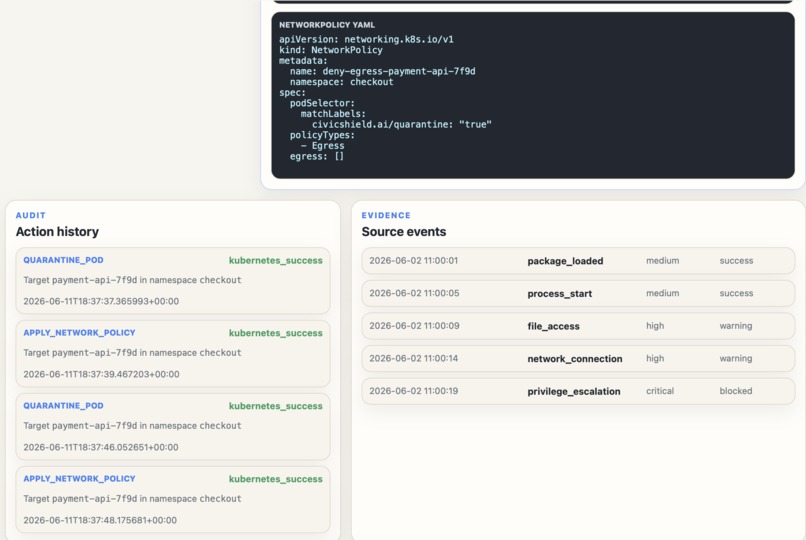806x540 pixels.
Task: Click the EVIDENCE section label
Action: (386, 215)
